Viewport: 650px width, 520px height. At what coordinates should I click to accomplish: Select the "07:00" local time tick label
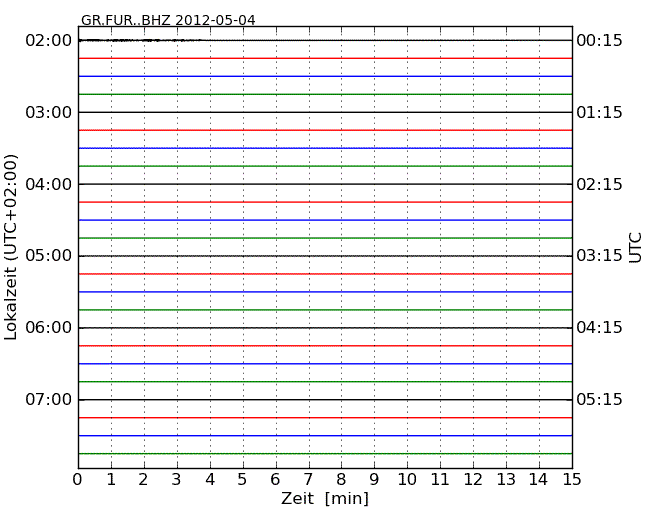tap(49, 400)
